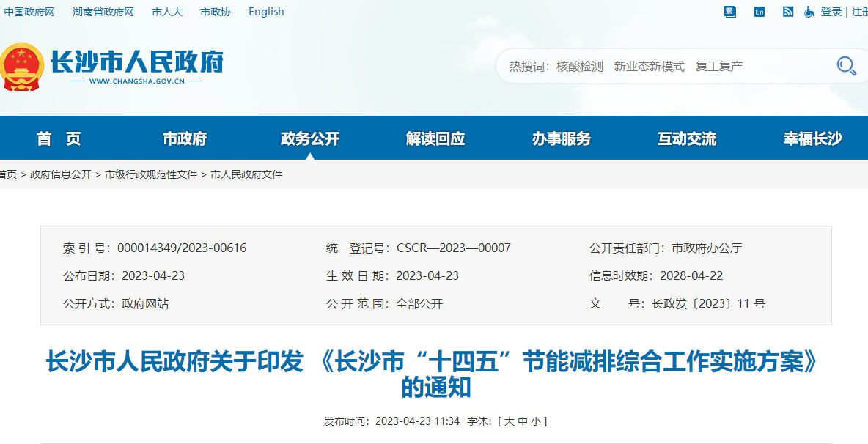Click the En language icon
Image resolution: width=868 pixels, height=444 pixels.
pos(759,12)
